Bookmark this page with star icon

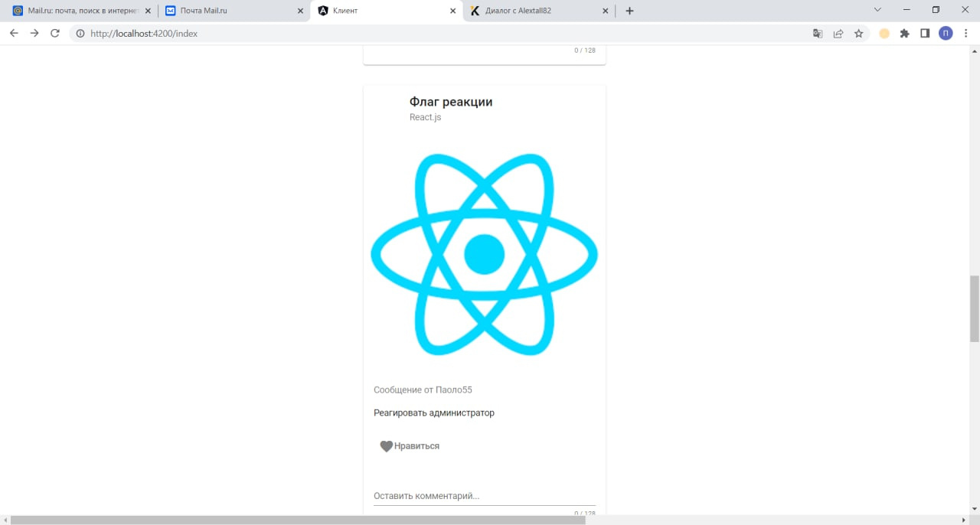click(859, 33)
